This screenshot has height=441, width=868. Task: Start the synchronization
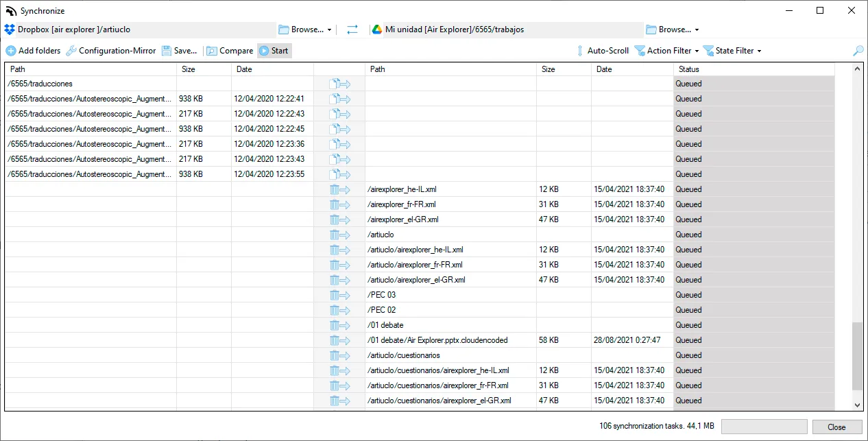pos(274,51)
